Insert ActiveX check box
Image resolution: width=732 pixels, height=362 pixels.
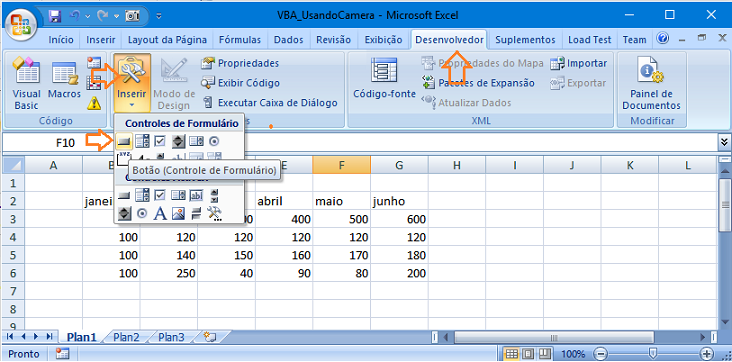pyautogui.click(x=160, y=195)
